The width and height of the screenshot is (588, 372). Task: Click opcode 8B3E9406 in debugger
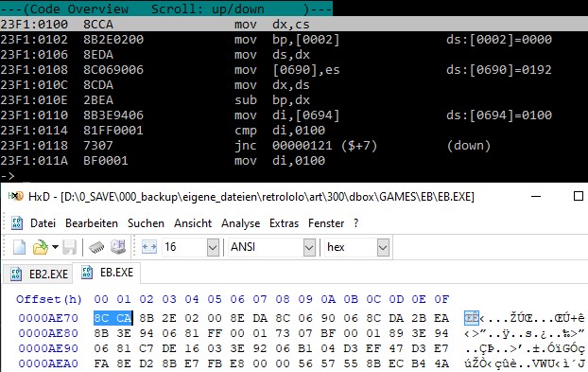[x=112, y=115]
